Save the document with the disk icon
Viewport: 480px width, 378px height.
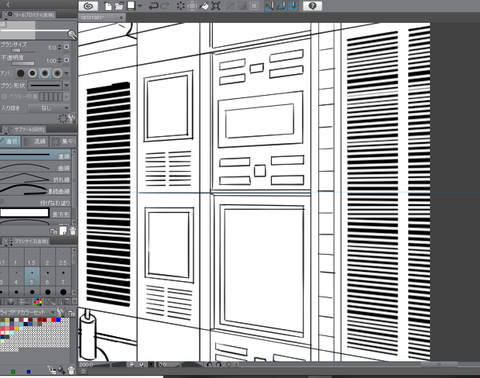(x=131, y=6)
